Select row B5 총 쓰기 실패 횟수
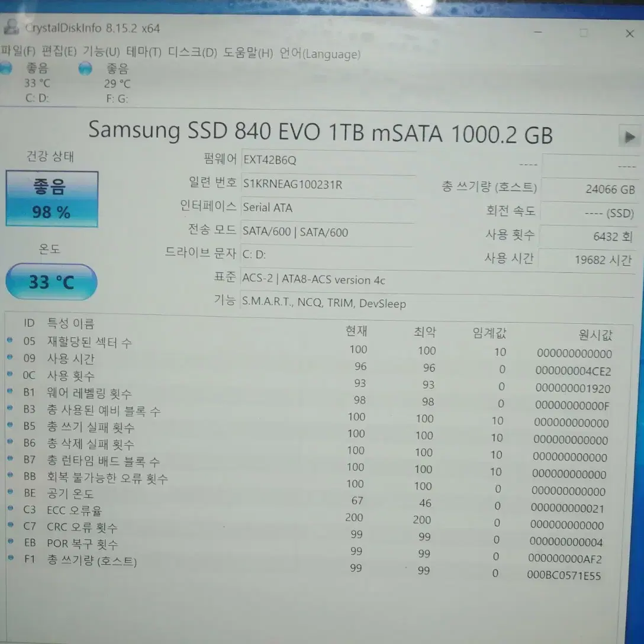Viewport: 644px width, 644px height. (x=308, y=432)
